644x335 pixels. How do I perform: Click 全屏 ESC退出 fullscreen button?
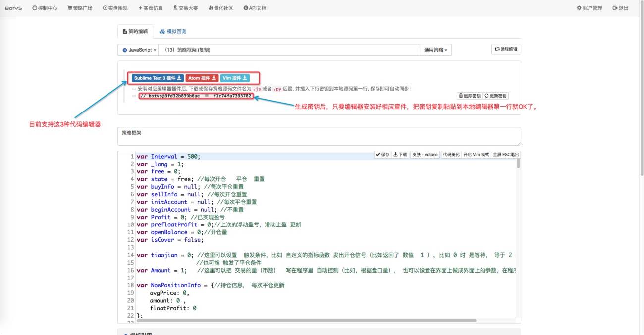coord(506,155)
